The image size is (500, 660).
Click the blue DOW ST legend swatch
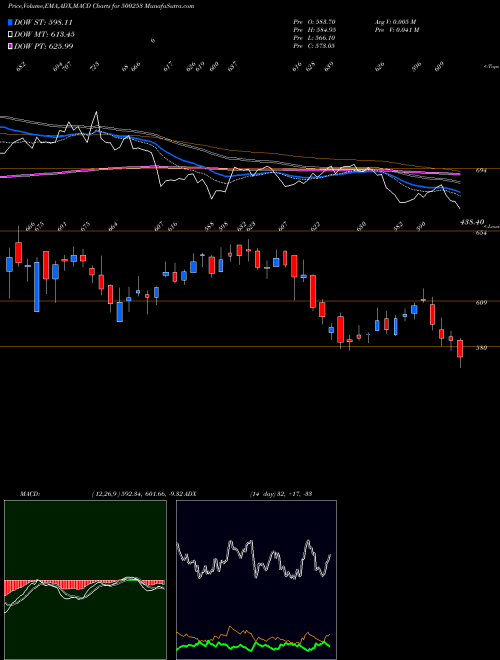pos(10,22)
